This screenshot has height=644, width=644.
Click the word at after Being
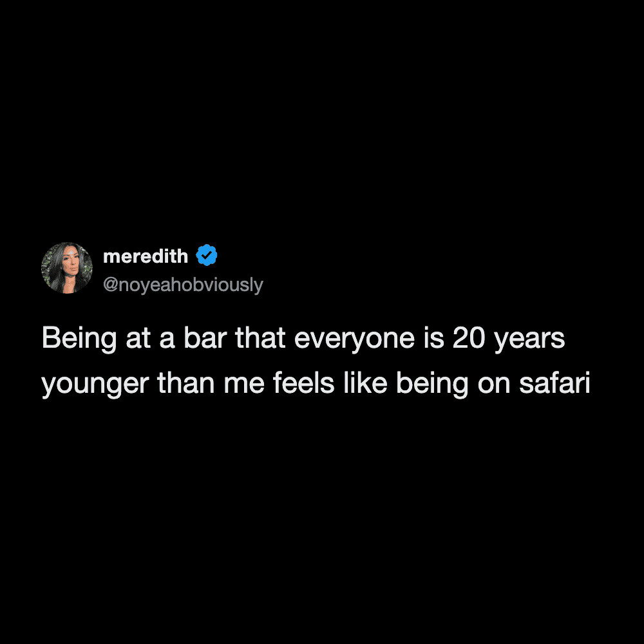(x=138, y=339)
